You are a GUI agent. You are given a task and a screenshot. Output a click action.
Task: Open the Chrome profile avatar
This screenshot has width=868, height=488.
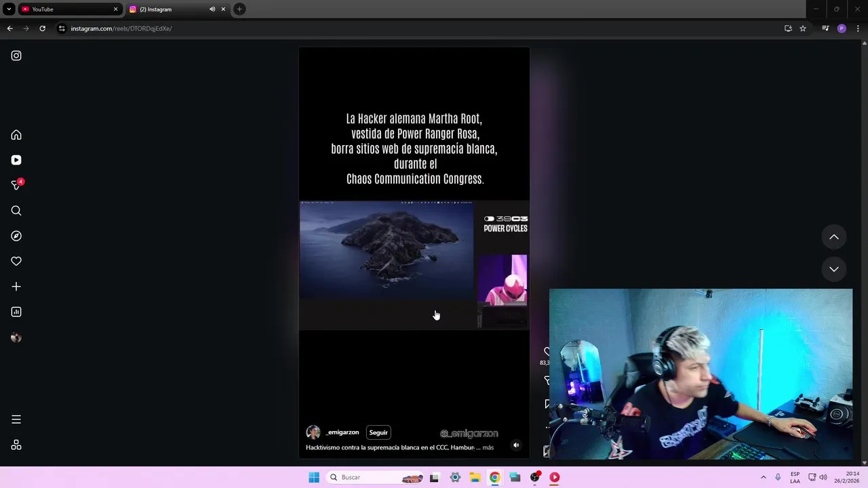[842, 28]
